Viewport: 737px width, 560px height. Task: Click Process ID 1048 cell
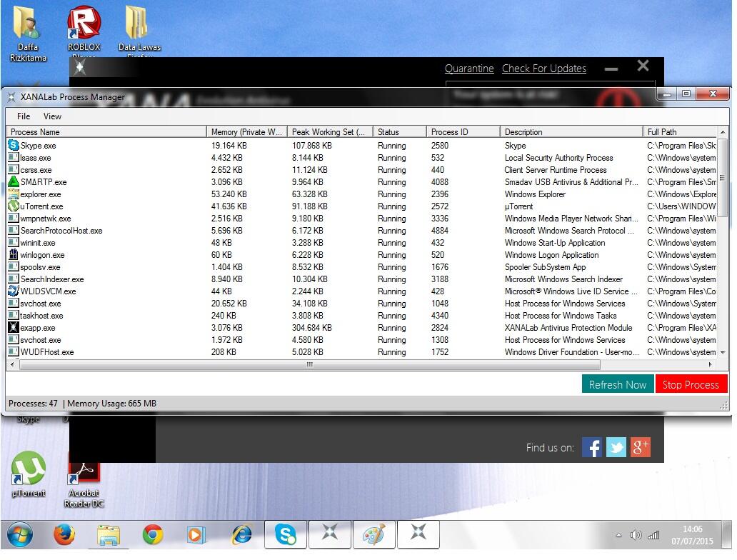click(439, 304)
